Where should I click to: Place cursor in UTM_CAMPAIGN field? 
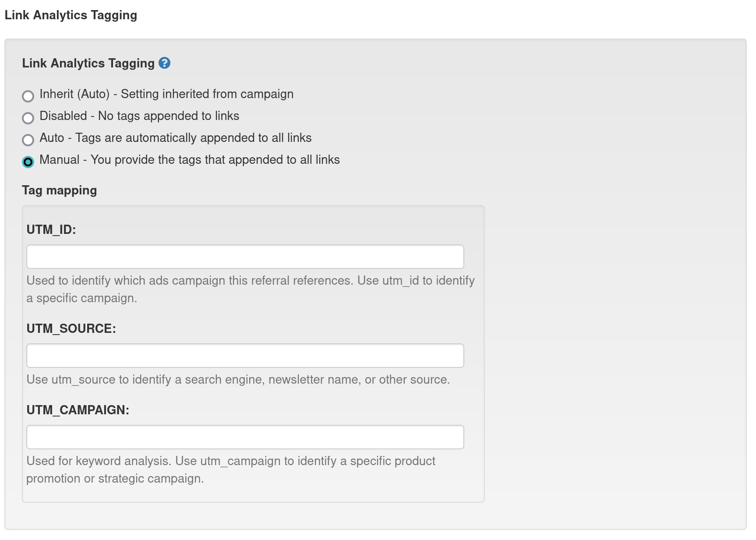coord(245,437)
